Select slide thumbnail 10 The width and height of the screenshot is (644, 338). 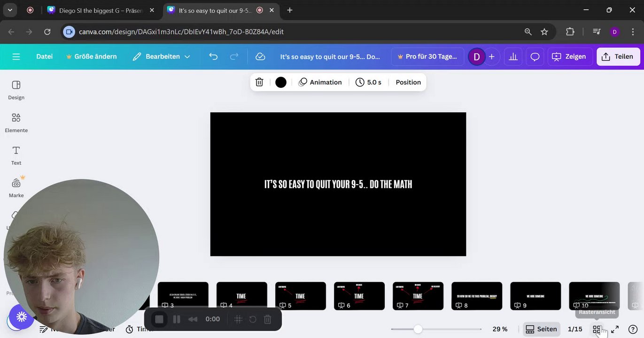click(594, 296)
